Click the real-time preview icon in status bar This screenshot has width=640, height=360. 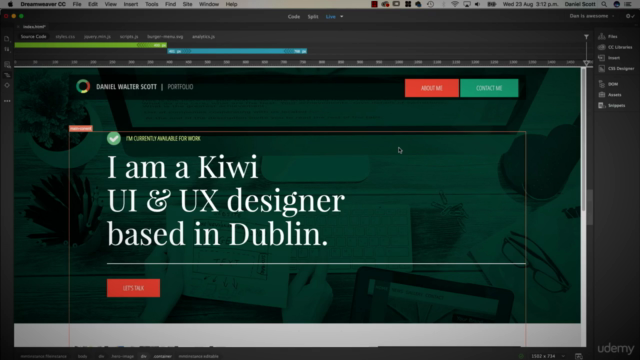click(x=578, y=356)
